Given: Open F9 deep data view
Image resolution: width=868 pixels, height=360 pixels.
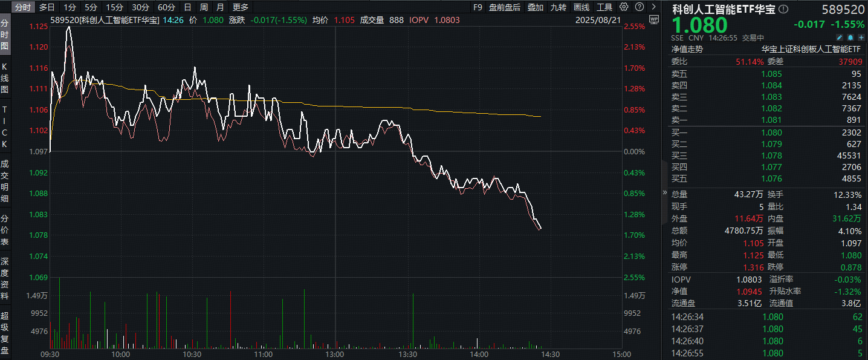Looking at the screenshot, I should (478, 7).
